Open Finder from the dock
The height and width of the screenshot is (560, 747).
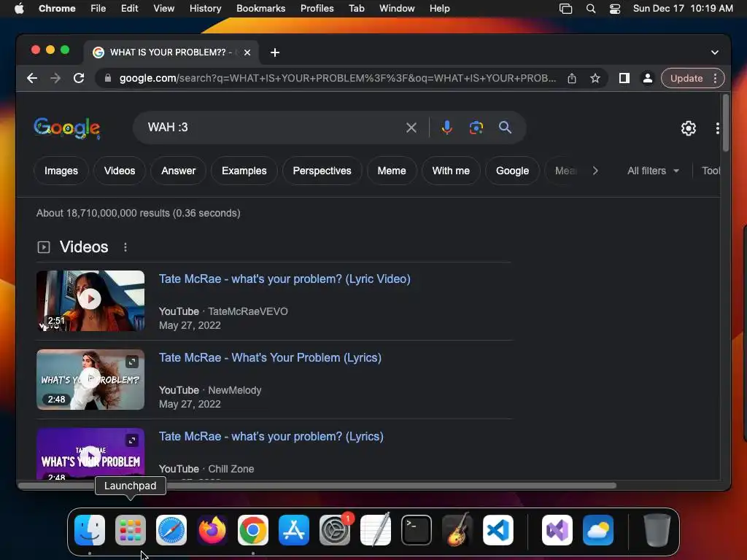(90, 530)
